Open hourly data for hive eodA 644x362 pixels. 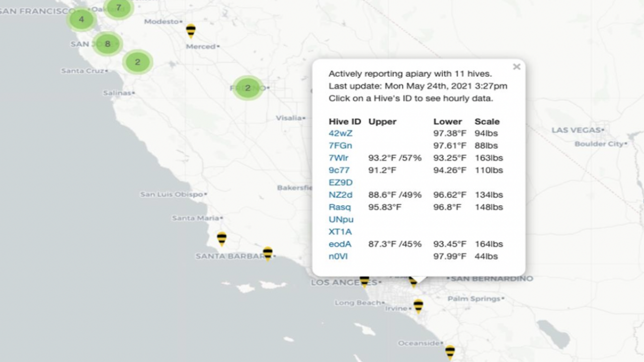(340, 244)
